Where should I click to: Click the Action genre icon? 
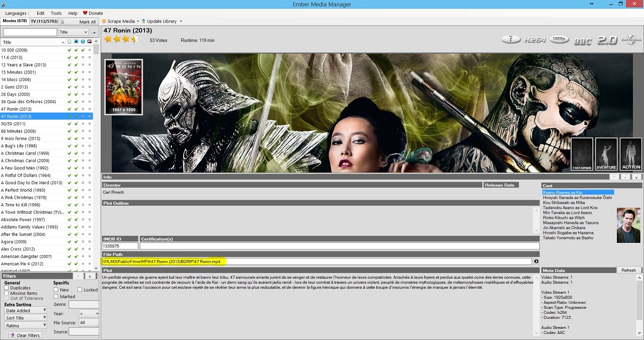(631, 154)
